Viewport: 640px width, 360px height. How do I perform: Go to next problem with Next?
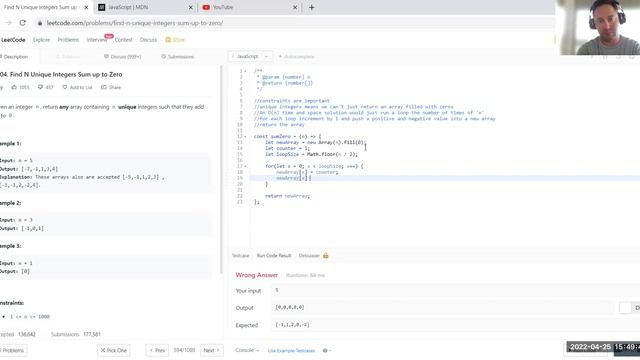[211, 351]
